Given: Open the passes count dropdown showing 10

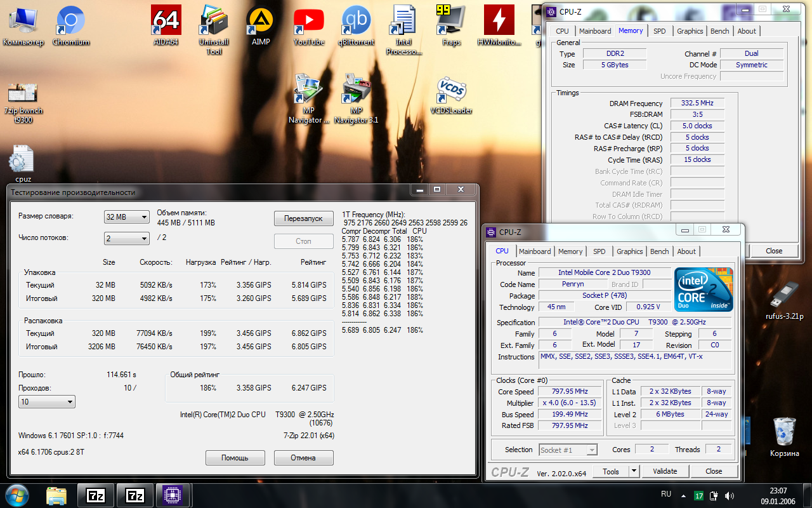Looking at the screenshot, I should click(47, 402).
